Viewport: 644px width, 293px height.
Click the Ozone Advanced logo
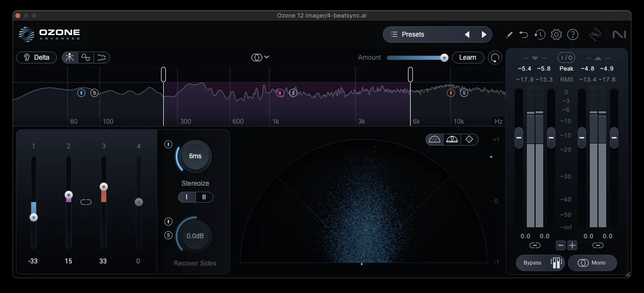tap(49, 35)
